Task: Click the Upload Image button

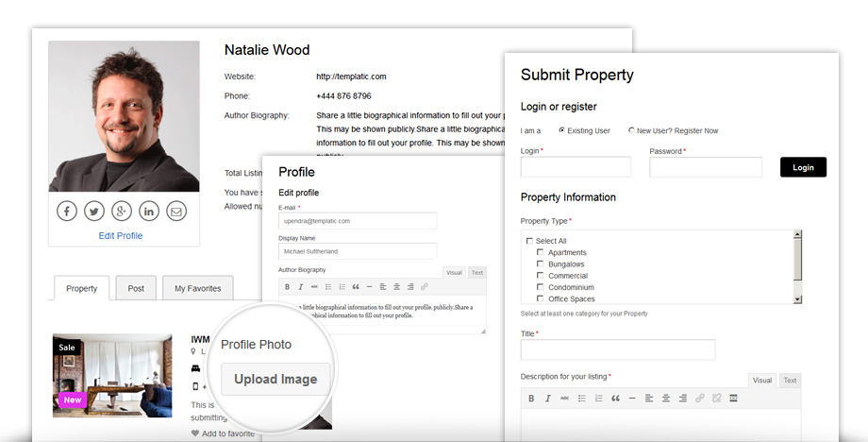Action: [x=275, y=380]
